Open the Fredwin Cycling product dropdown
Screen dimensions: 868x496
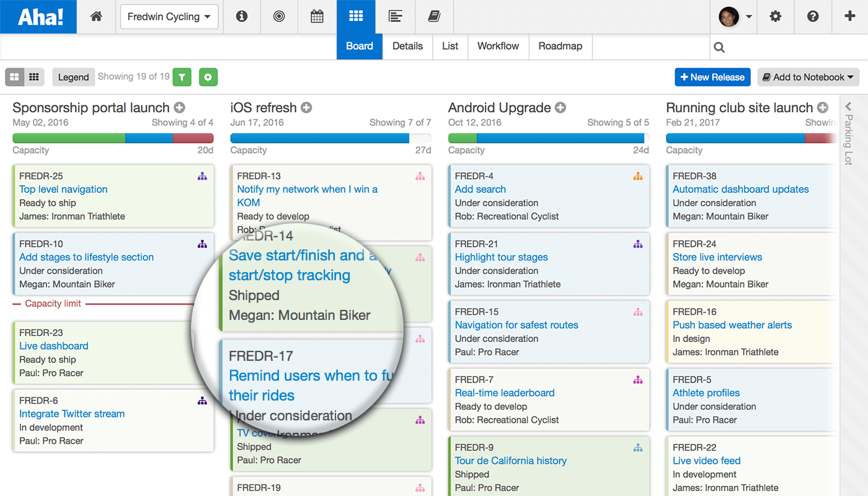pyautogui.click(x=169, y=17)
